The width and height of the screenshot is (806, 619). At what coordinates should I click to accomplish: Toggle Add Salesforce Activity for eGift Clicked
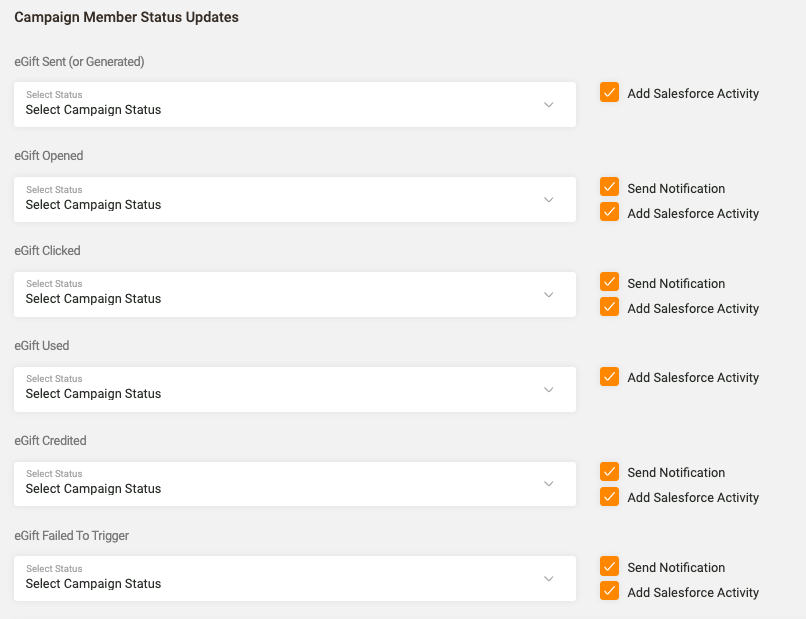click(609, 307)
